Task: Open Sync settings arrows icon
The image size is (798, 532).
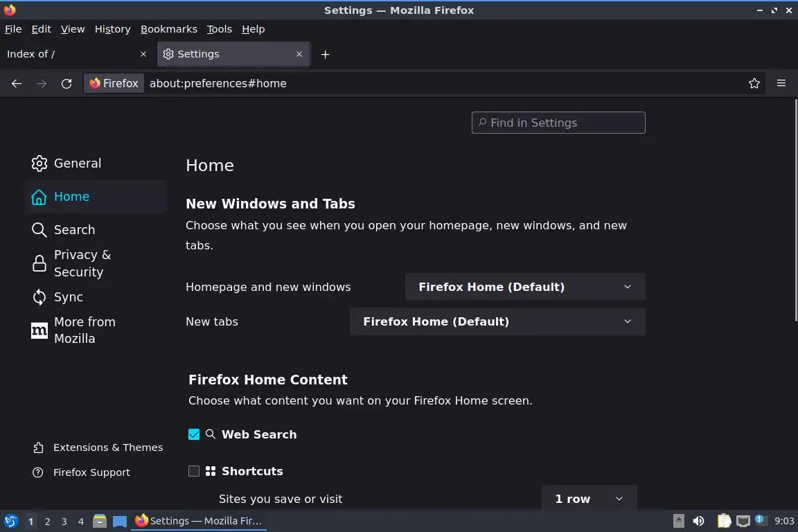Action: pyautogui.click(x=39, y=297)
